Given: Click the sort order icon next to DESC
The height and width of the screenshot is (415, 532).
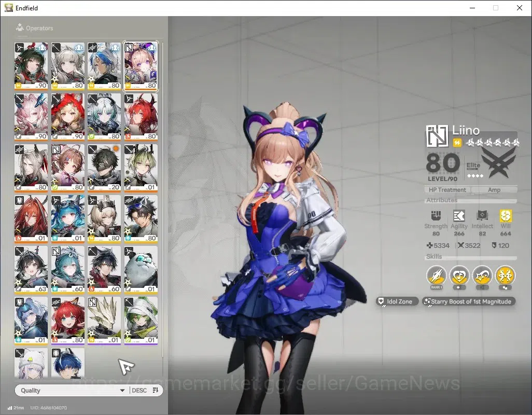Looking at the screenshot, I should click(x=156, y=390).
